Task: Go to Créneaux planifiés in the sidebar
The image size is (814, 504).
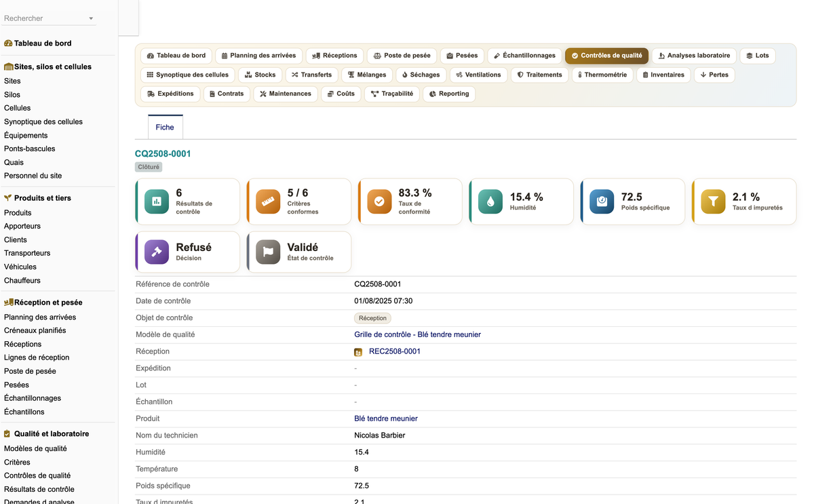Action: [35, 330]
